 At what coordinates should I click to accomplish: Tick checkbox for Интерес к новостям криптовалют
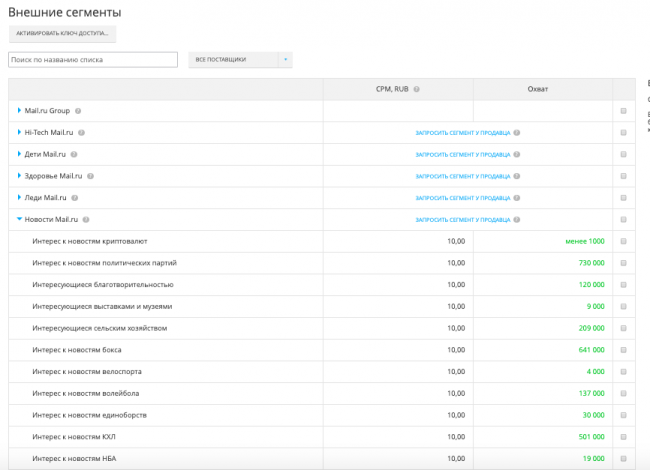coord(623,241)
